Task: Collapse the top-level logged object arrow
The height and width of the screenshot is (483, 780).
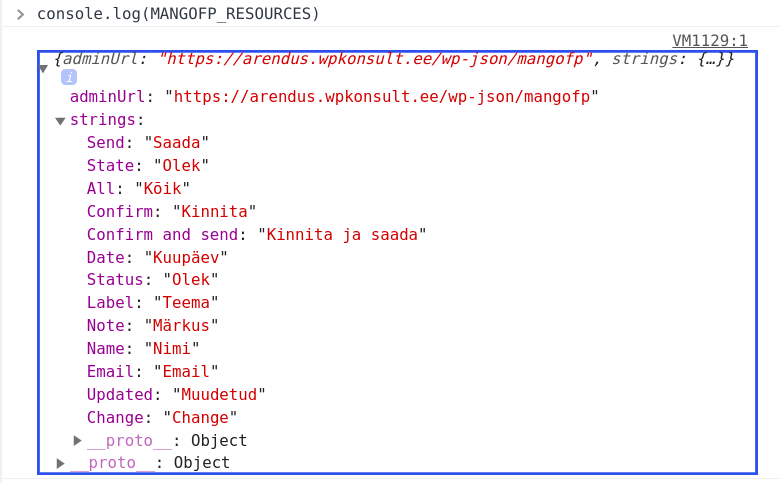Action: (x=43, y=68)
